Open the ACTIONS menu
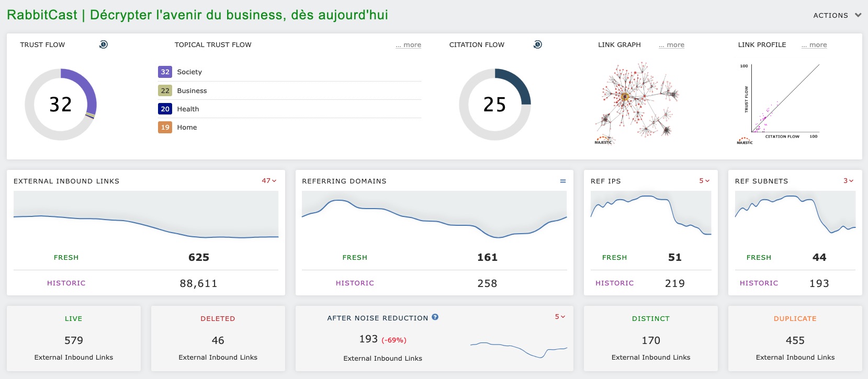 837,16
